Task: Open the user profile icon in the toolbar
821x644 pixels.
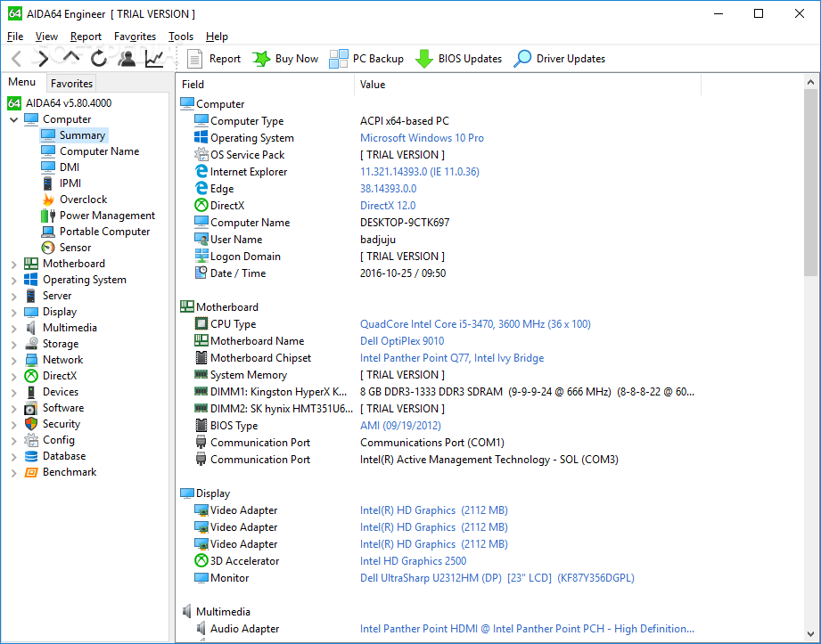Action: 127,59
